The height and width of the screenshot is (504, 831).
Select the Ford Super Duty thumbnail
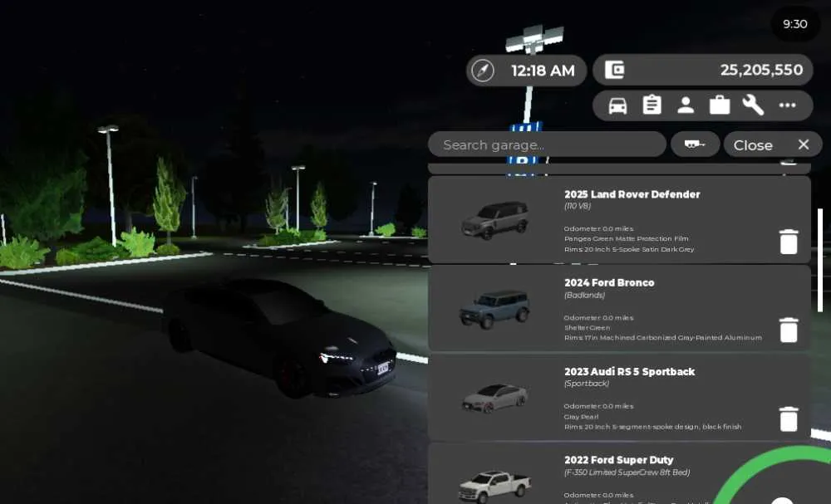click(x=495, y=486)
